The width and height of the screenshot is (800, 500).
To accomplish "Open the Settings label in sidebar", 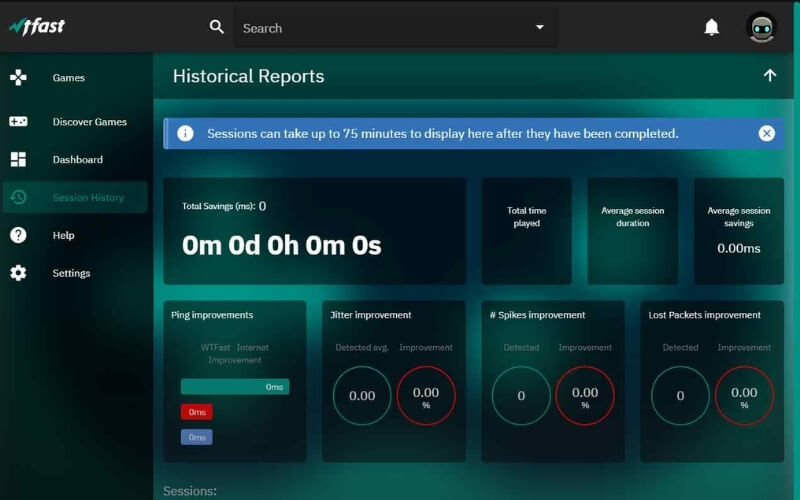I will [72, 274].
